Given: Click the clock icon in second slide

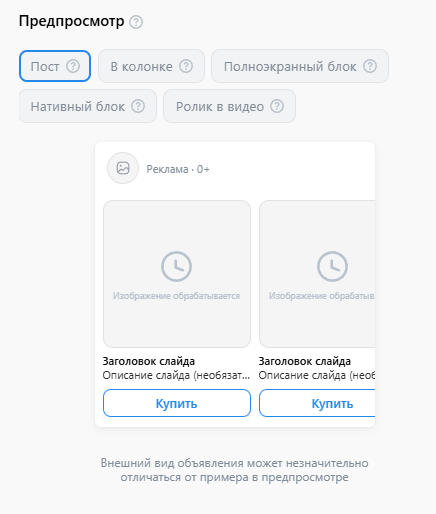Looking at the screenshot, I should tap(332, 266).
